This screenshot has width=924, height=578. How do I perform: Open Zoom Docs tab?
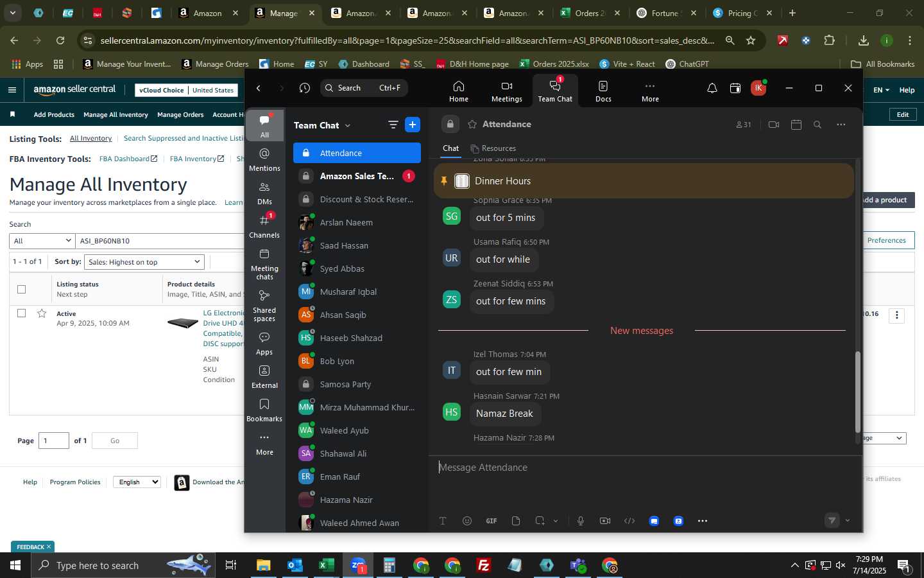tap(603, 91)
